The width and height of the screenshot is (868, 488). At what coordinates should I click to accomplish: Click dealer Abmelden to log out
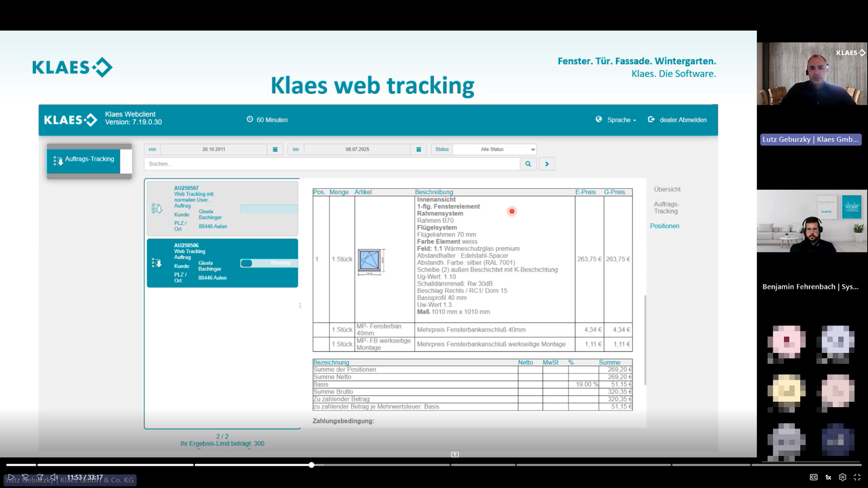(678, 120)
